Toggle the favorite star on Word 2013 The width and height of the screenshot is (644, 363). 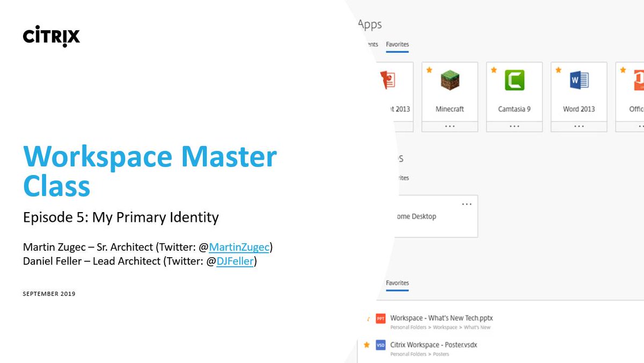(x=558, y=70)
